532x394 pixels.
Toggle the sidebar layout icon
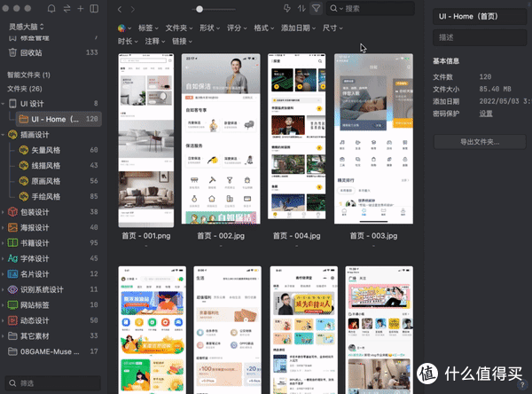95,9
